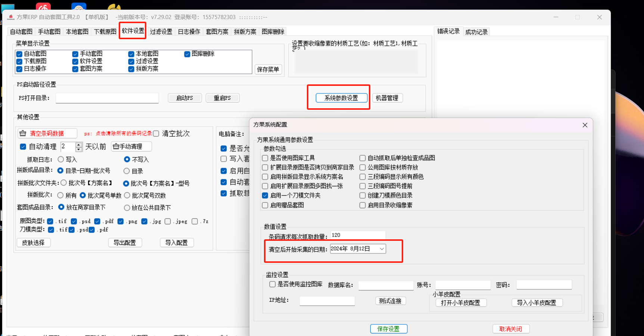Enable 启用拼版目录显示系统方案名
This screenshot has height=336, width=644.
click(x=265, y=177)
